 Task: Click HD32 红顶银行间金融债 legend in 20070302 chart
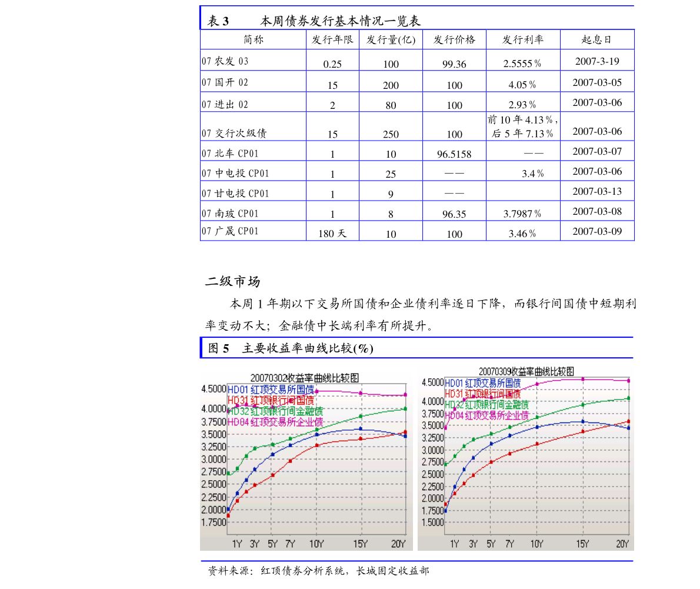point(275,411)
